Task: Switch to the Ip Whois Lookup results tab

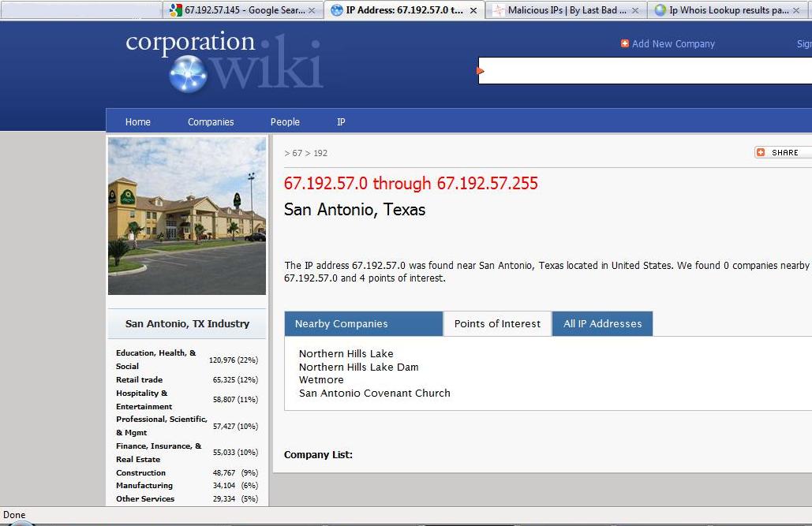Action: pos(728,9)
